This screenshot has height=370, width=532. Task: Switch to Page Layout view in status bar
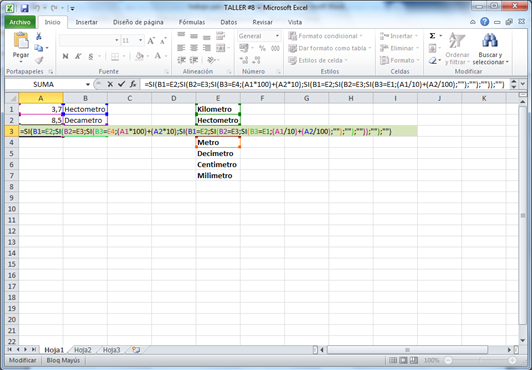pyautogui.click(x=403, y=361)
